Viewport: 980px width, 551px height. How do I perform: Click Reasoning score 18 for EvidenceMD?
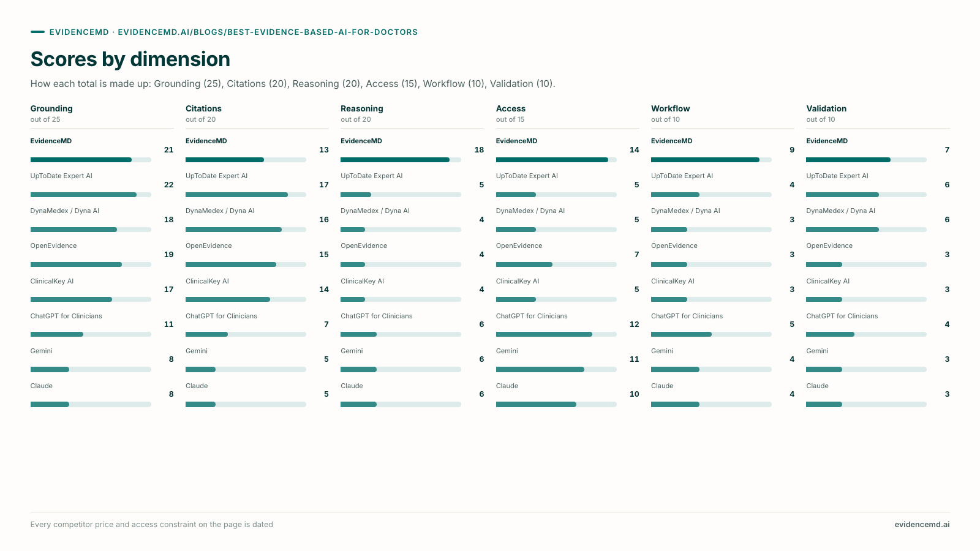[x=479, y=150]
